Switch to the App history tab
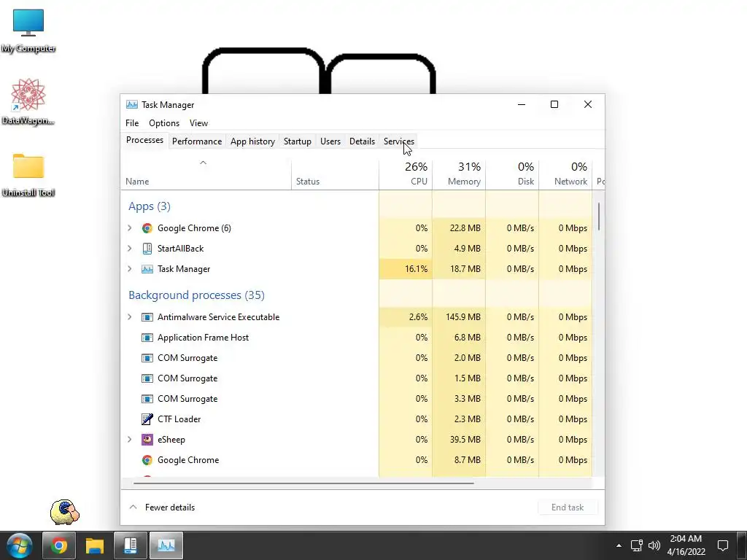Image resolution: width=747 pixels, height=560 pixels. pos(252,141)
